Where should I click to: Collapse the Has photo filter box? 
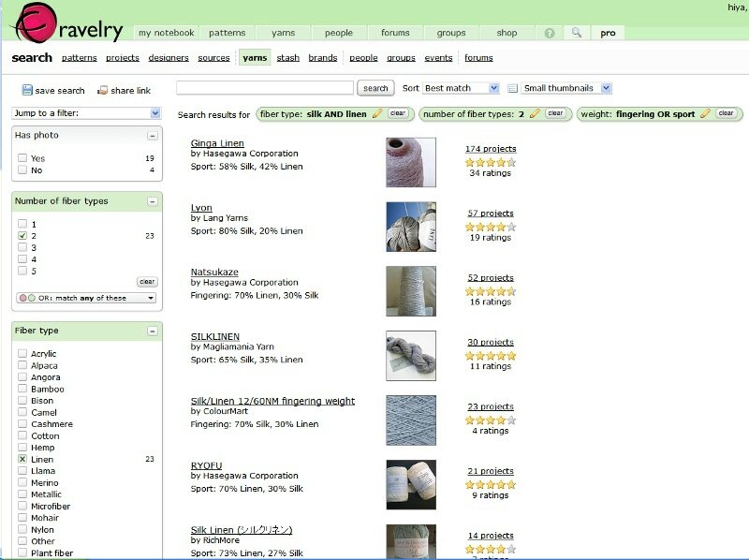[153, 136]
